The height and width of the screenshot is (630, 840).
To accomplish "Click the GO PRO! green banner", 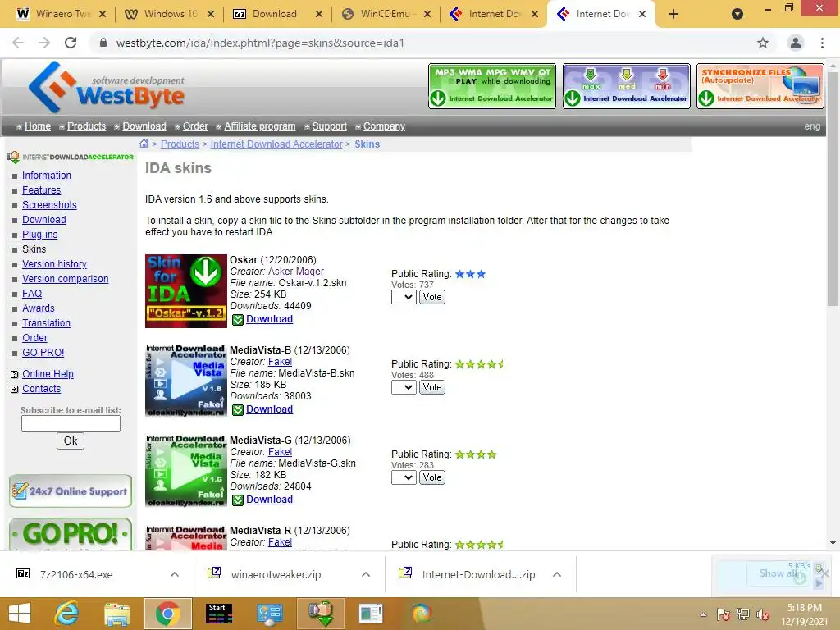I will point(71,534).
